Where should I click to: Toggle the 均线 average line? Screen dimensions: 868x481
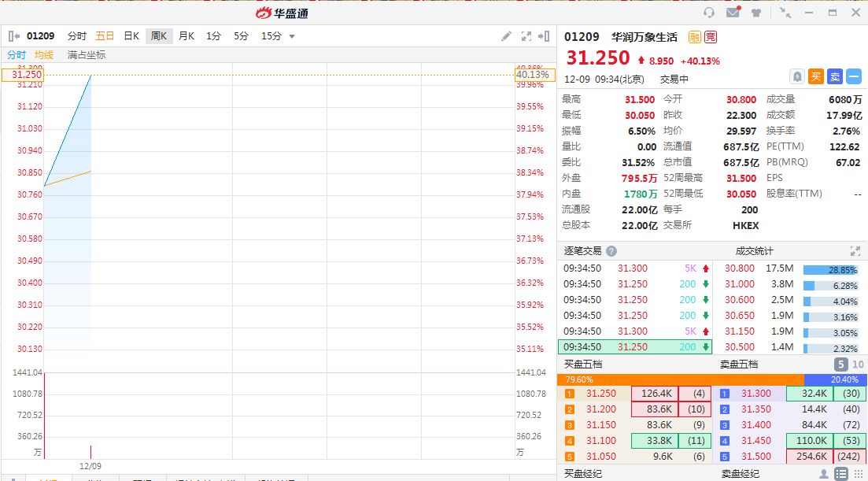click(x=44, y=55)
